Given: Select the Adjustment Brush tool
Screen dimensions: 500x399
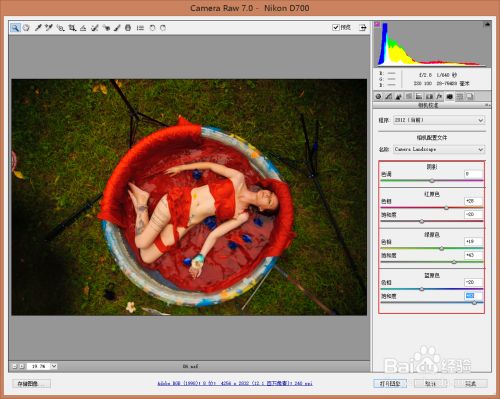Looking at the screenshot, I should tap(117, 28).
